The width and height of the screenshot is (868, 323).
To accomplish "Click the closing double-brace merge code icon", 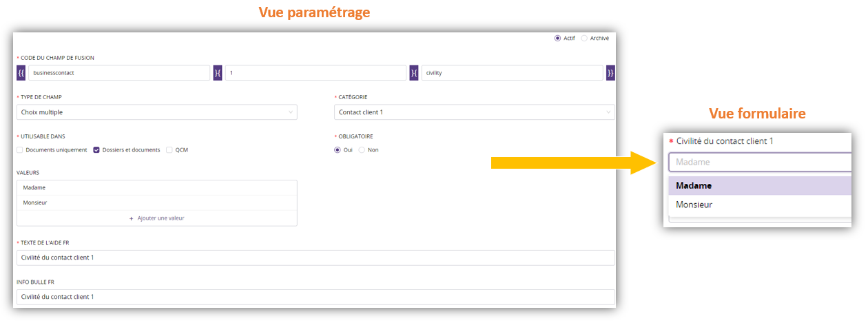I will pos(610,73).
